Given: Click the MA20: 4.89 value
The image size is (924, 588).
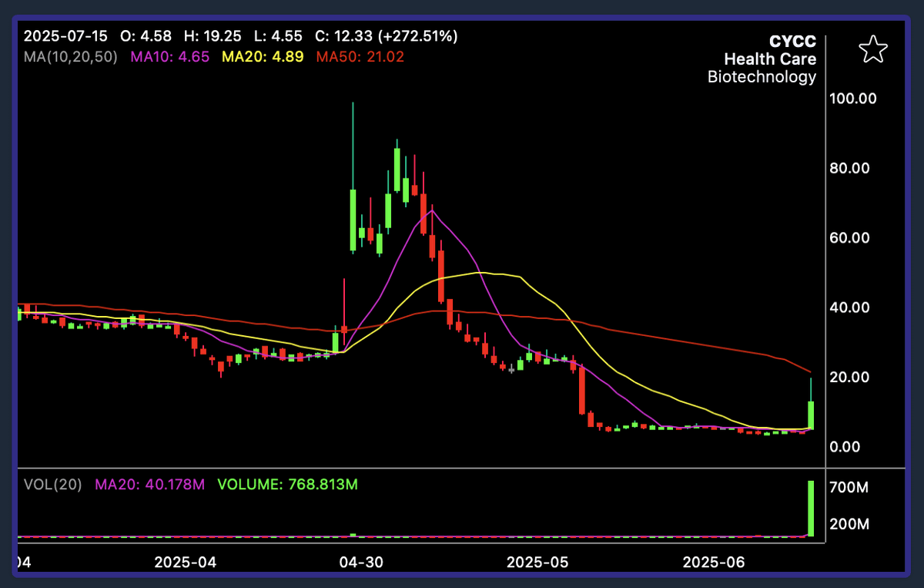Looking at the screenshot, I should tap(263, 57).
